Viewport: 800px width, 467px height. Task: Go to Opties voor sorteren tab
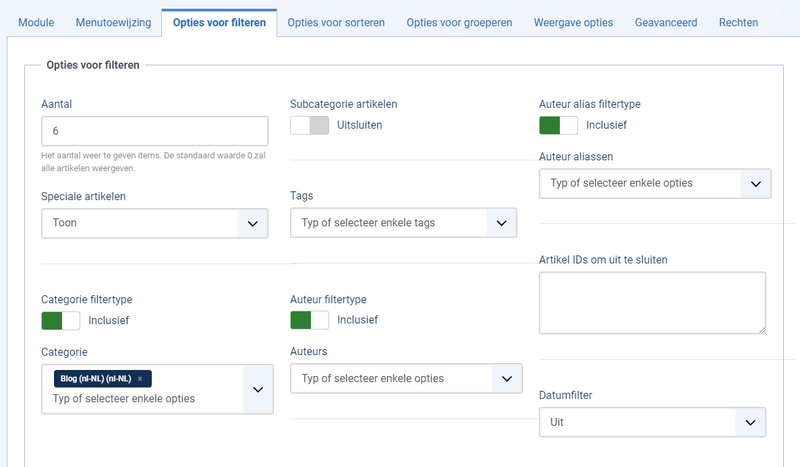point(336,22)
